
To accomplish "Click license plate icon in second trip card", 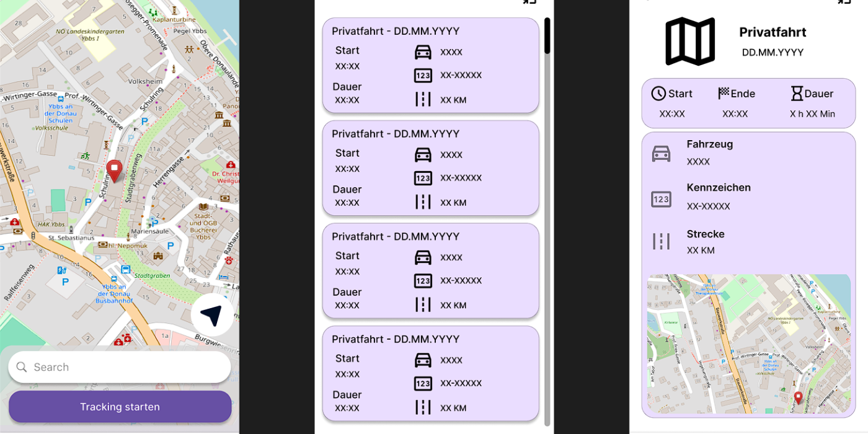I will (x=423, y=179).
